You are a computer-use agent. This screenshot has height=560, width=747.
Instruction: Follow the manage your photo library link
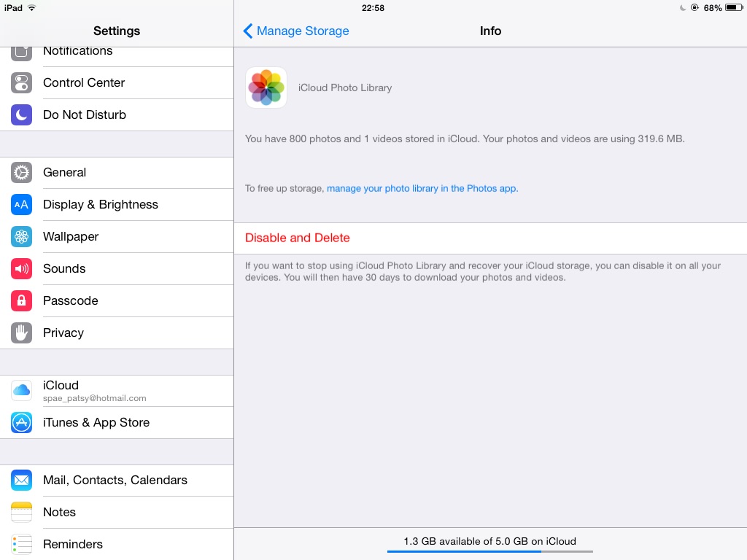422,189
